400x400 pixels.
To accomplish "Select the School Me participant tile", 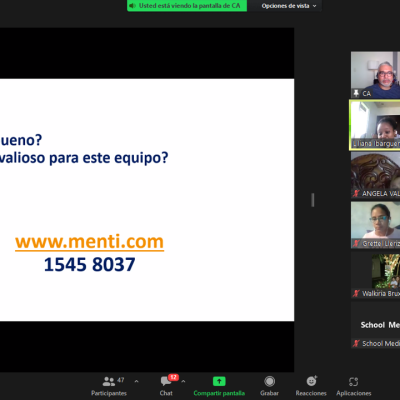I will (375, 325).
